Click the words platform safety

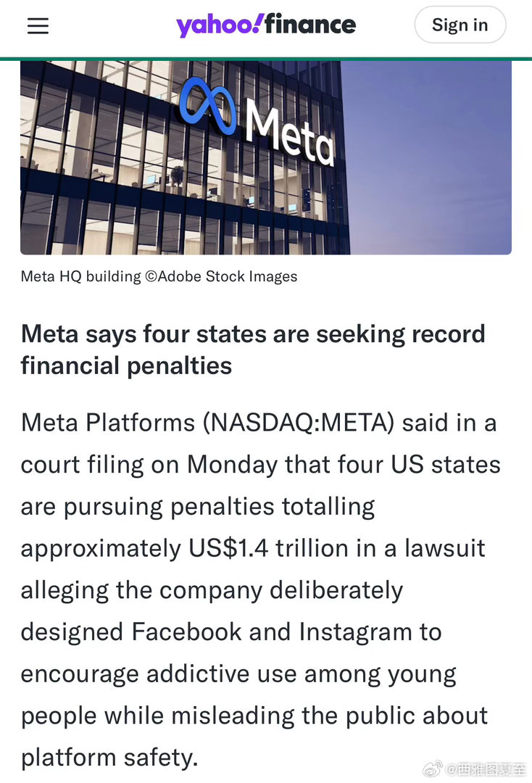click(x=109, y=758)
